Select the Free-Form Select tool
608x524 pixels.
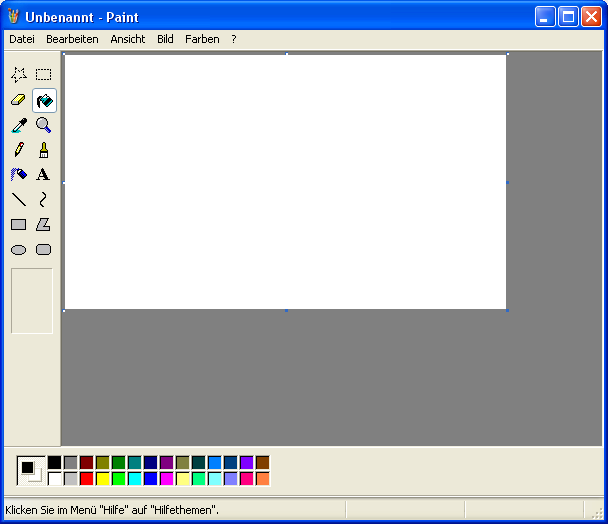(19, 74)
